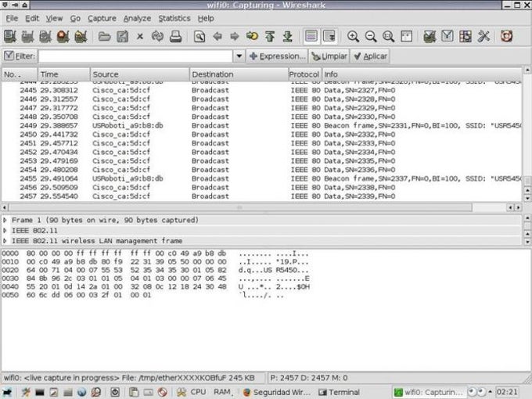
Task: Start a new live capture icon
Action: 45,36
